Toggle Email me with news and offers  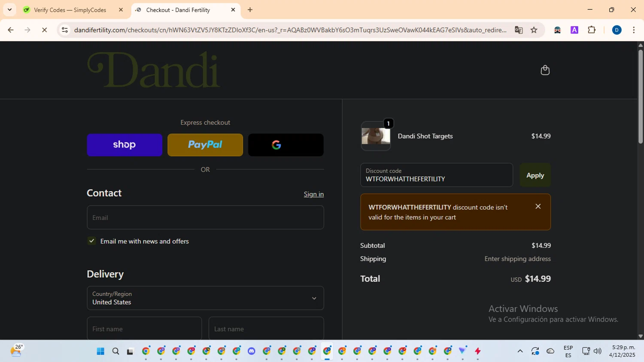91,241
